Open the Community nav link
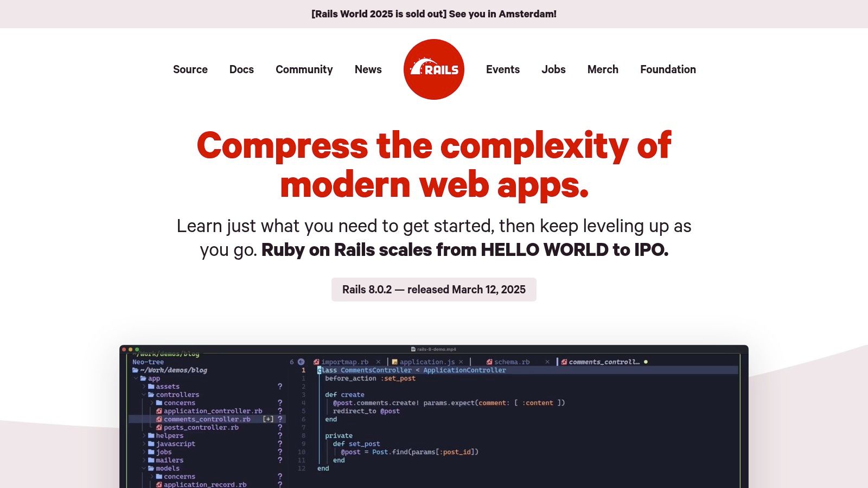Image resolution: width=868 pixels, height=488 pixels. pos(304,69)
